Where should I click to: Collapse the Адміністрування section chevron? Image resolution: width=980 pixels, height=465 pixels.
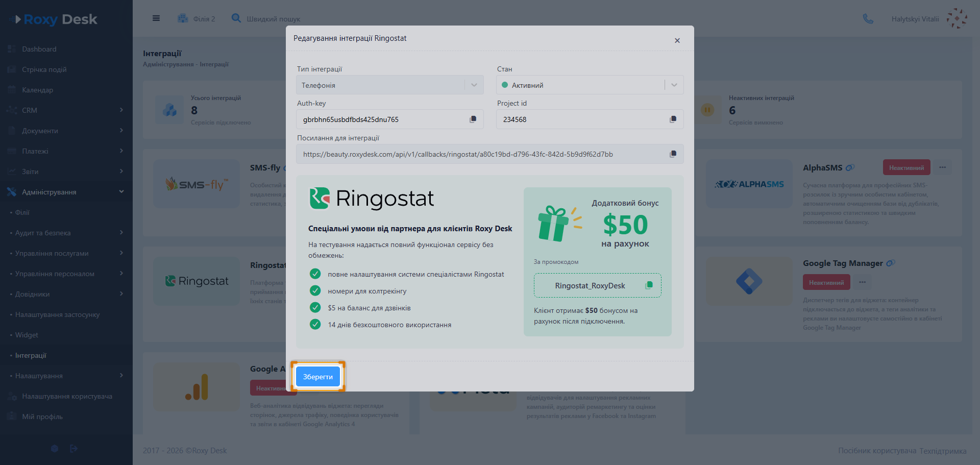121,191
